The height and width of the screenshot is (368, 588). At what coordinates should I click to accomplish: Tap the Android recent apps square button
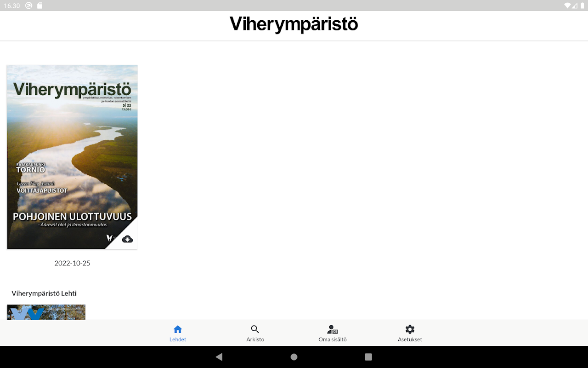click(368, 357)
